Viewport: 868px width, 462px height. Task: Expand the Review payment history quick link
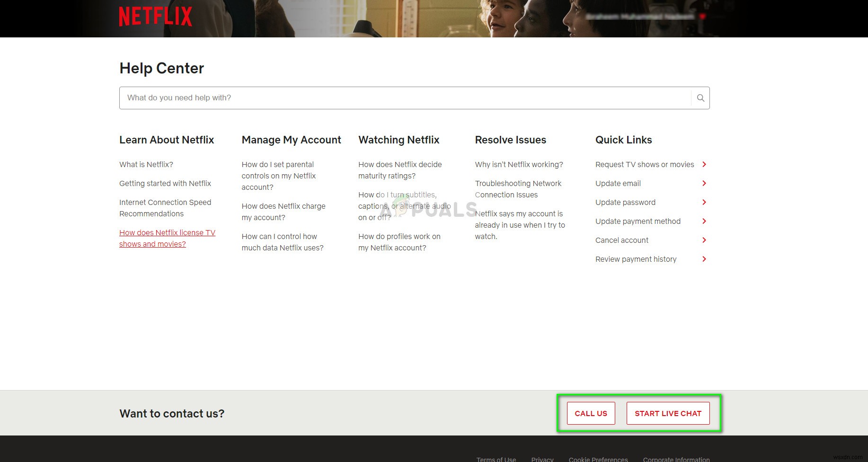coord(704,259)
